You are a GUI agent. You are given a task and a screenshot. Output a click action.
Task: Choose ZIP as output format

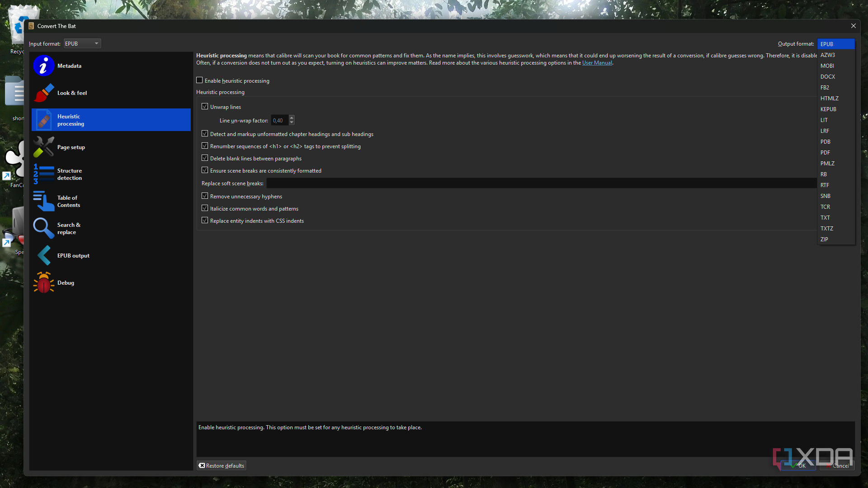coord(835,239)
